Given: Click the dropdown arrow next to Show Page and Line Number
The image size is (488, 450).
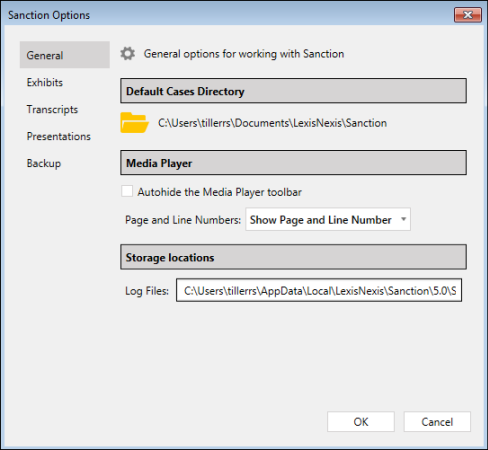Looking at the screenshot, I should [x=403, y=219].
